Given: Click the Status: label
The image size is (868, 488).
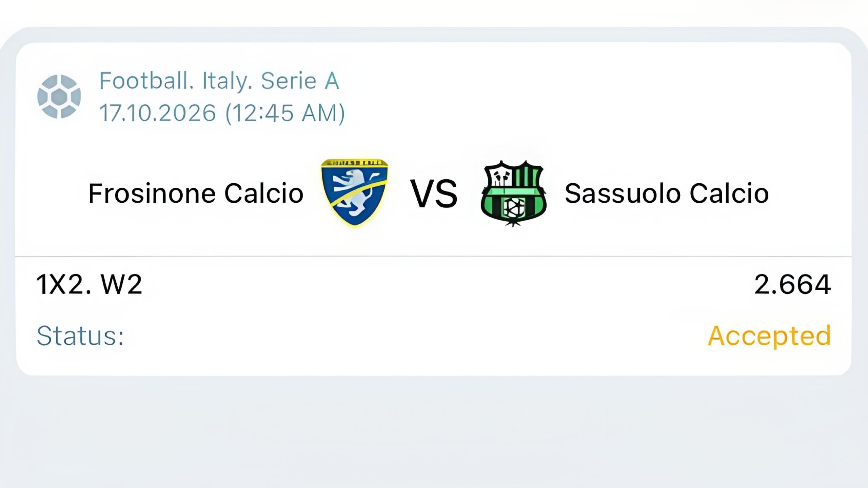Looking at the screenshot, I should [80, 336].
